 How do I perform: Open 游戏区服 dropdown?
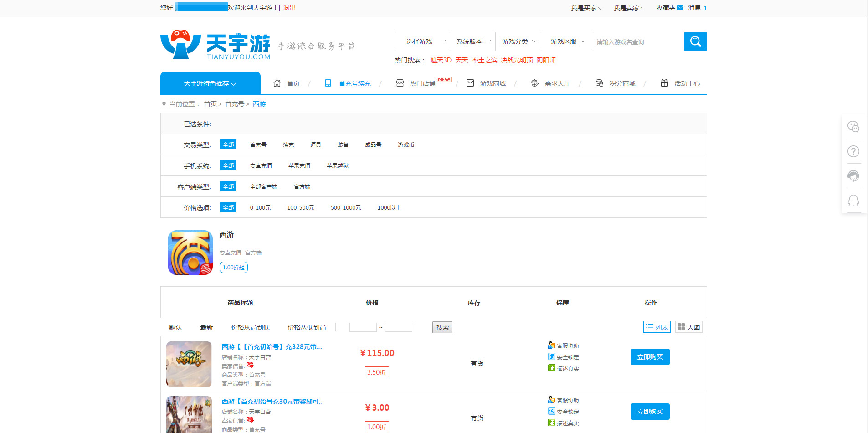567,41
